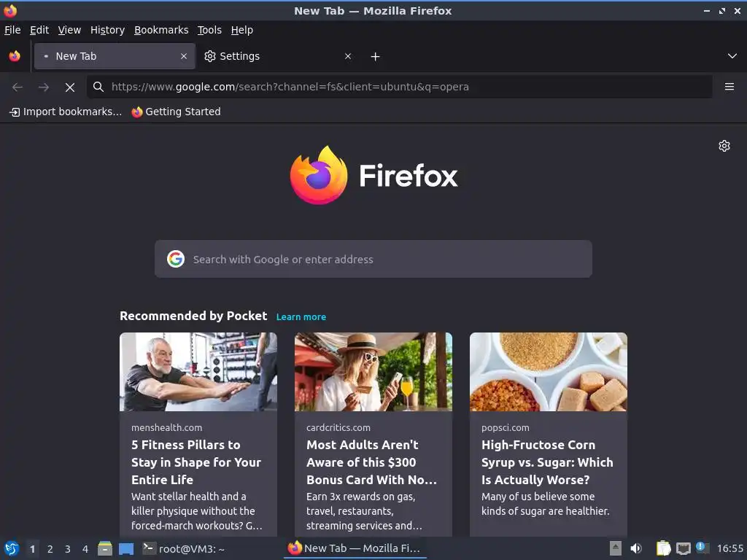This screenshot has width=747, height=560.
Task: Open the update notifier tray icon
Action: pos(703,548)
